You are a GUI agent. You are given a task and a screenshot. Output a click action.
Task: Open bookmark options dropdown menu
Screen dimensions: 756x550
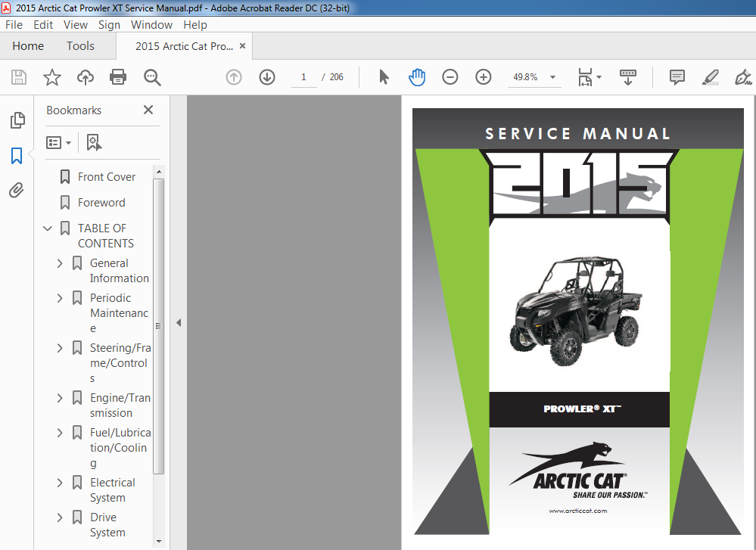click(59, 143)
